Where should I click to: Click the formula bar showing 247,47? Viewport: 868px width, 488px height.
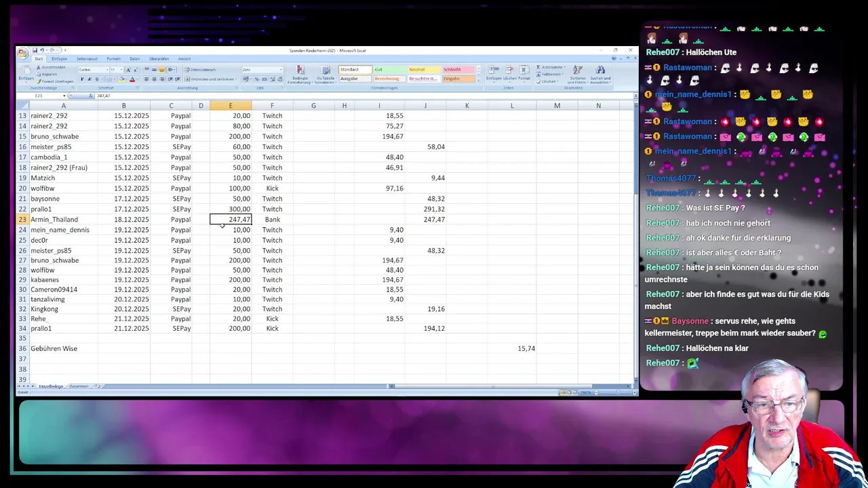pyautogui.click(x=363, y=96)
